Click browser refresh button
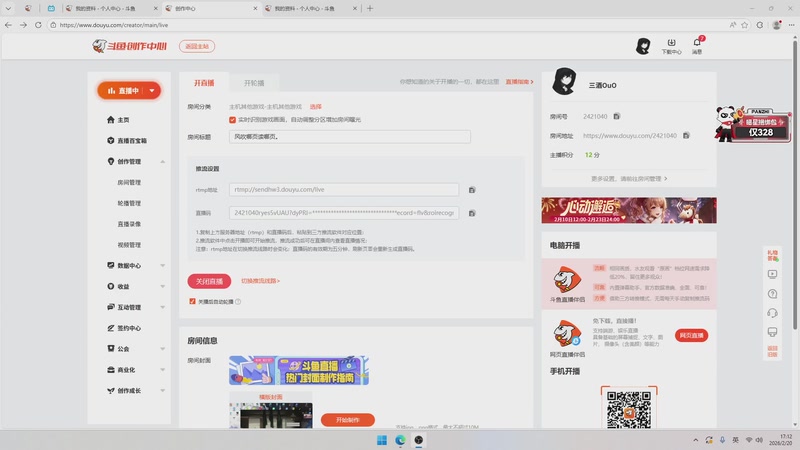800x450 pixels. [38, 24]
